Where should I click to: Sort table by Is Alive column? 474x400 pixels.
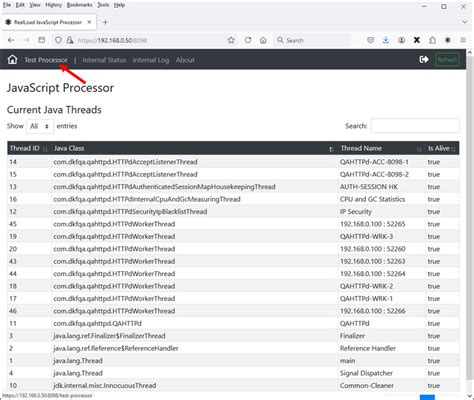coord(442,148)
